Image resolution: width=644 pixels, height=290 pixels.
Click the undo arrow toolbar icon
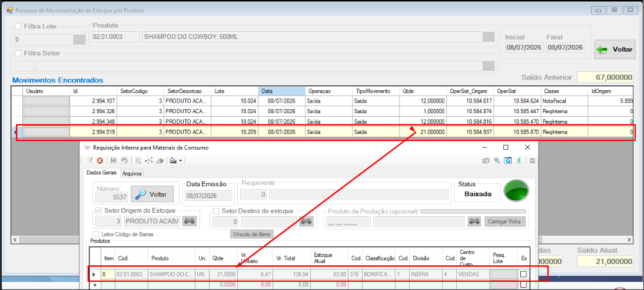point(123,162)
